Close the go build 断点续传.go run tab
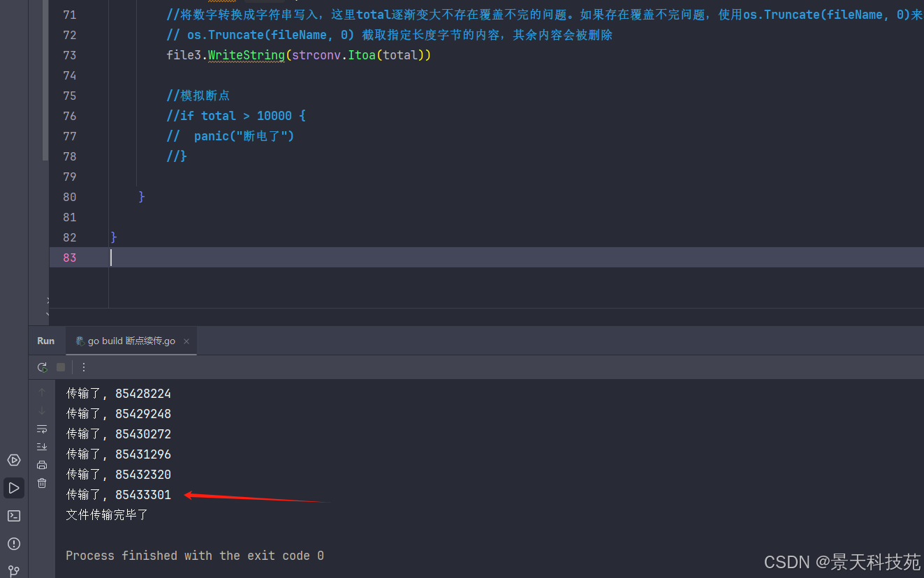The image size is (924, 578). 186,341
